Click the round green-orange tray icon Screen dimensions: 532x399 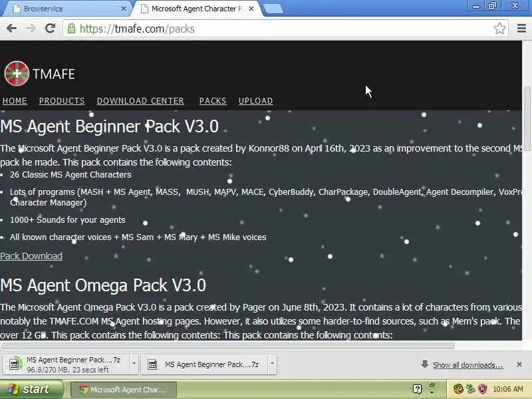point(458,389)
